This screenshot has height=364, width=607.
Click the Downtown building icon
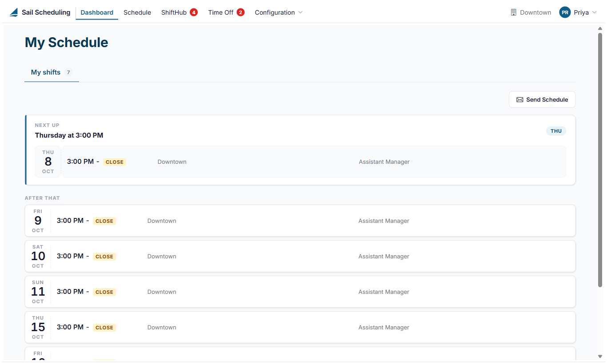pyautogui.click(x=514, y=12)
